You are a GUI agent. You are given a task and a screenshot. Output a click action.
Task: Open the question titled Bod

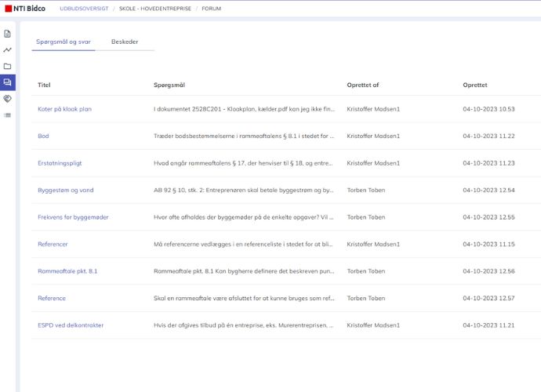coord(43,136)
